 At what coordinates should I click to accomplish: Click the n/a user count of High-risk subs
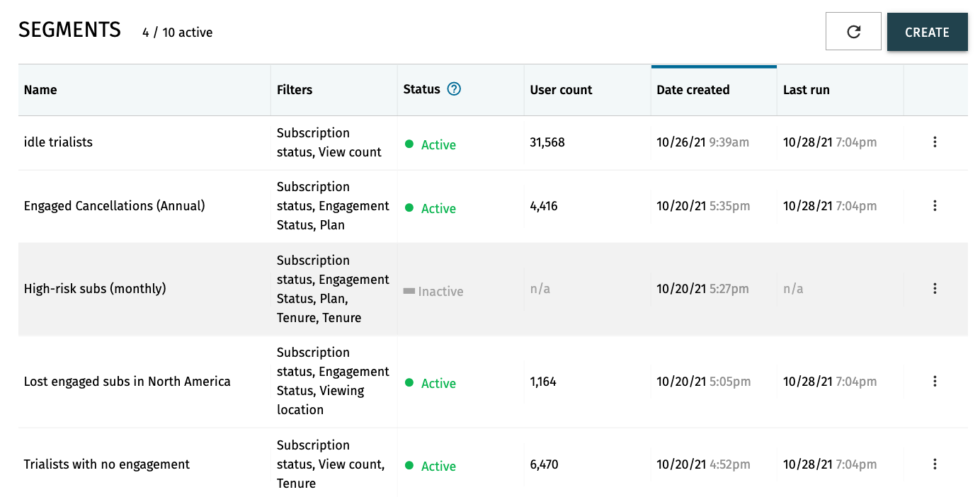pos(540,289)
